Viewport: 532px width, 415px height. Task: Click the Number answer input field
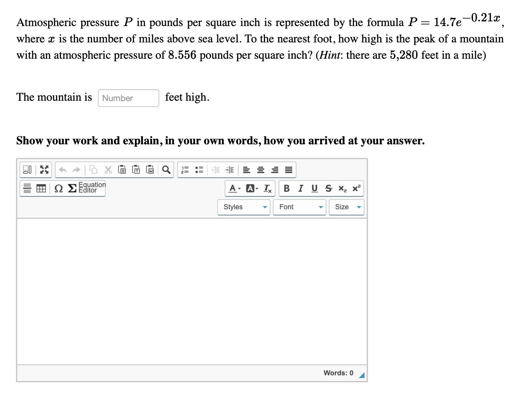click(x=128, y=98)
